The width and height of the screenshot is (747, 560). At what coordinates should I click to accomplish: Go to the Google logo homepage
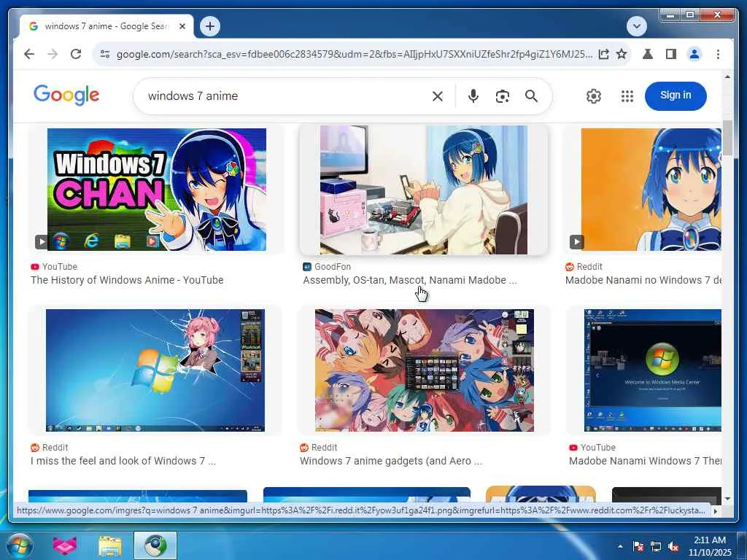pyautogui.click(x=66, y=96)
